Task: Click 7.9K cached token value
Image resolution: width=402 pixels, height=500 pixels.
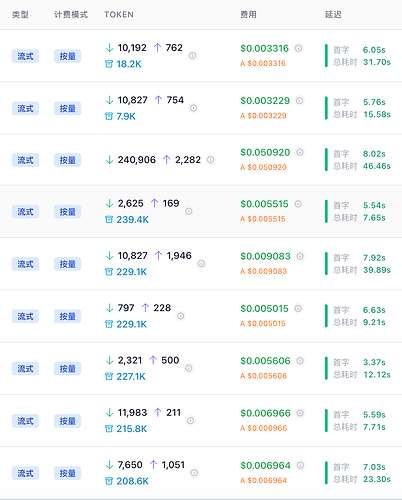Action: pos(126,116)
